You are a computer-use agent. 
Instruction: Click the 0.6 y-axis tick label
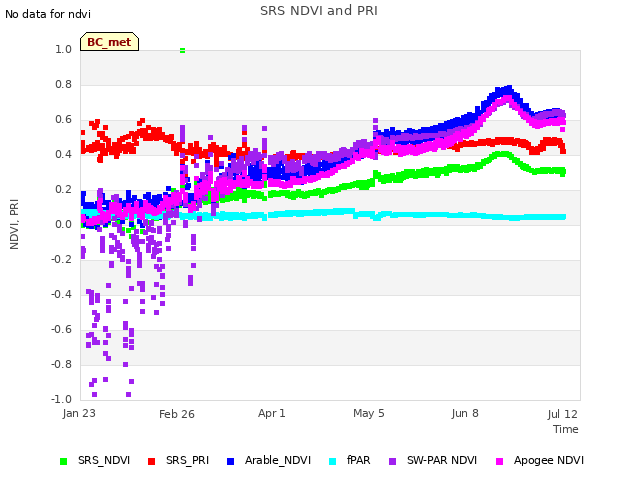(64, 120)
